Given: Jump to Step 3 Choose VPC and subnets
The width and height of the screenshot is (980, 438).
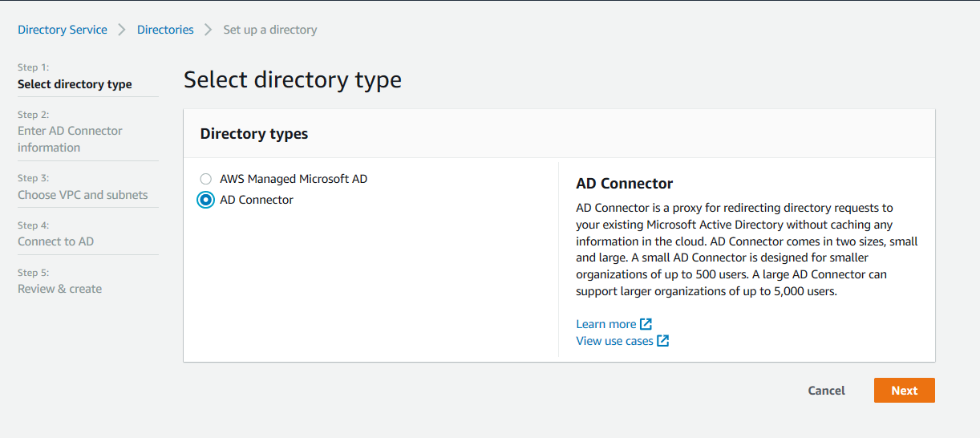Looking at the screenshot, I should [x=83, y=195].
